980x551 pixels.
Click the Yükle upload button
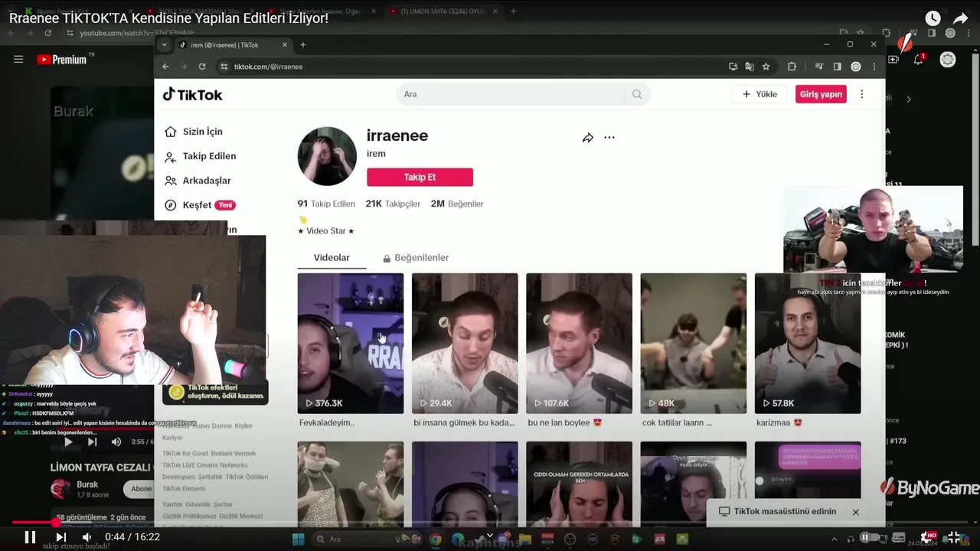(759, 94)
